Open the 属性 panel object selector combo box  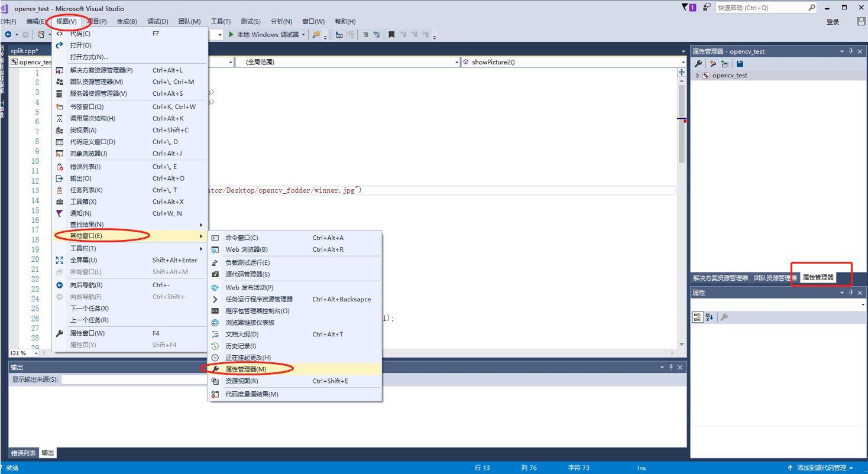coord(779,304)
